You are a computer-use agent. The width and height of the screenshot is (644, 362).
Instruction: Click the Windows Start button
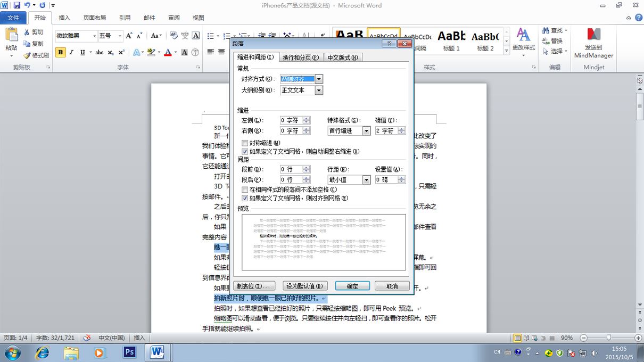pyautogui.click(x=12, y=352)
